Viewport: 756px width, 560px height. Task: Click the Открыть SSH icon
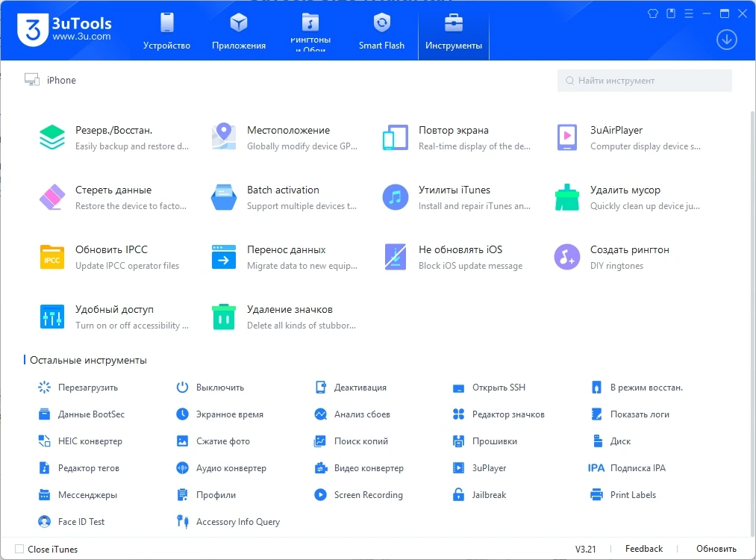click(458, 388)
